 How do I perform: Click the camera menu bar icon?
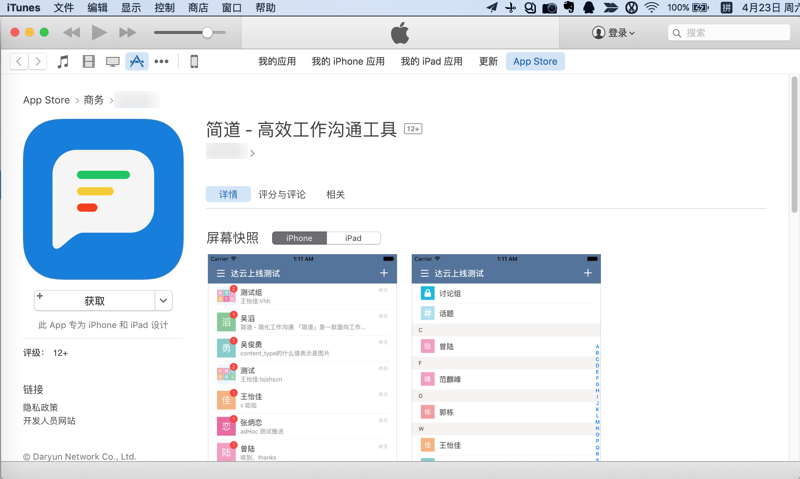tap(549, 8)
